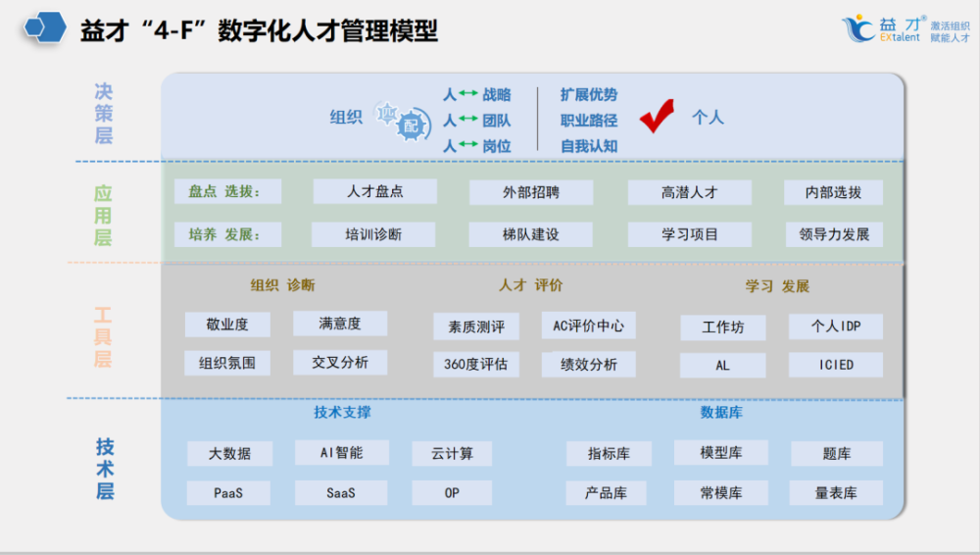The height and width of the screenshot is (555, 980).
Task: Click the 决策层 side label
Action: click(104, 113)
